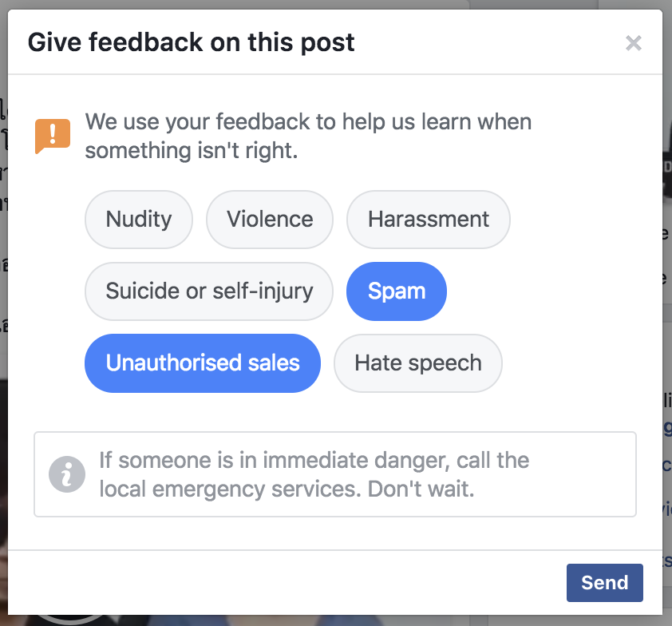Viewport: 672px width, 626px height.
Task: Deselect the Spam option
Action: [x=397, y=291]
